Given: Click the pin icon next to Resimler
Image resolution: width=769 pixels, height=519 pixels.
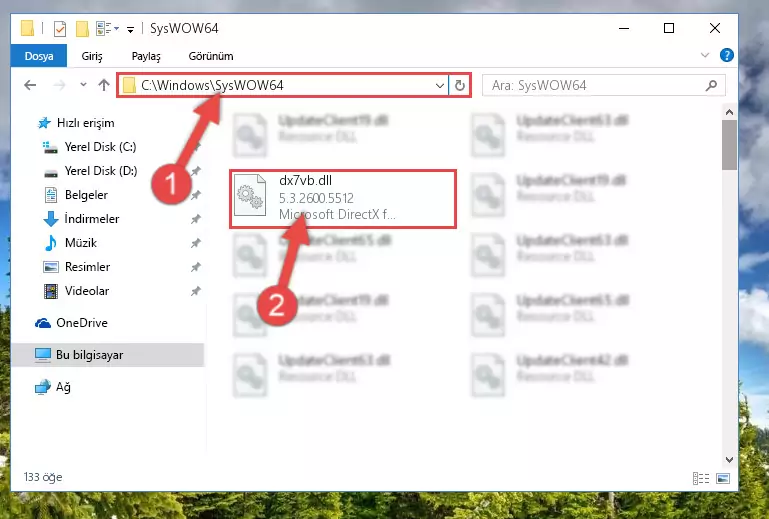Looking at the screenshot, I should (x=196, y=267).
